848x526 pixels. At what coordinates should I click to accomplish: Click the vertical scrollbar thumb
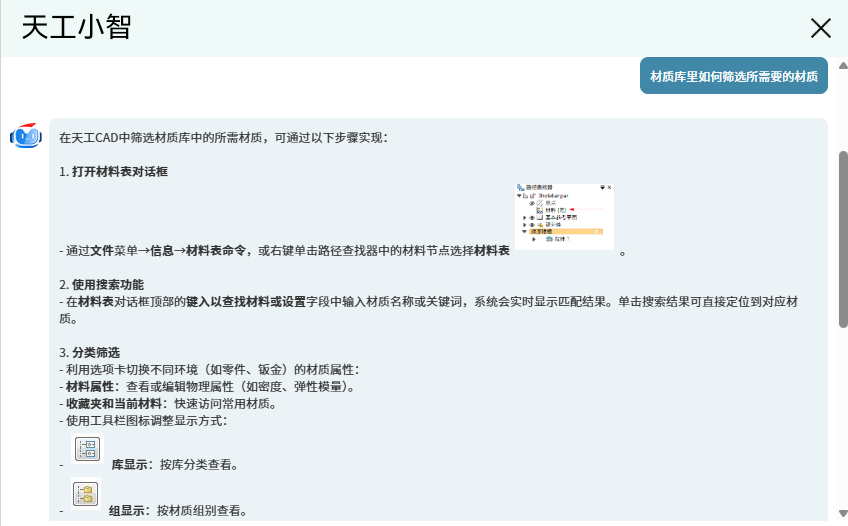(843, 239)
